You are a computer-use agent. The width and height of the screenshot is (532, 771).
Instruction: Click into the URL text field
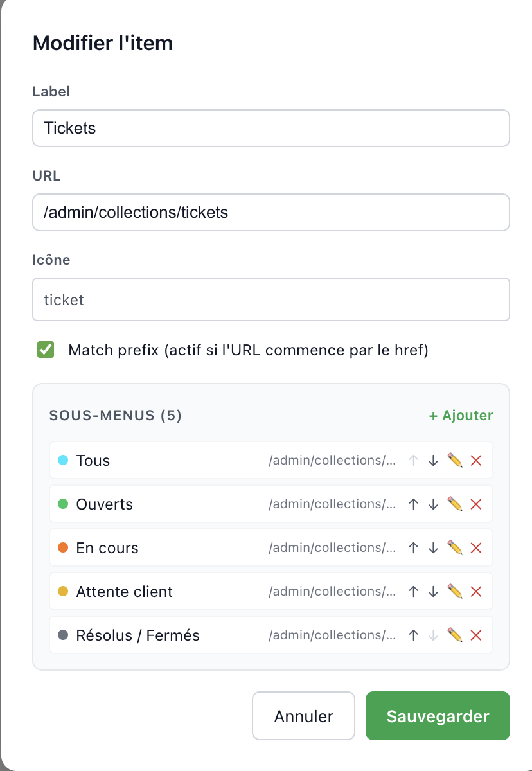point(270,212)
